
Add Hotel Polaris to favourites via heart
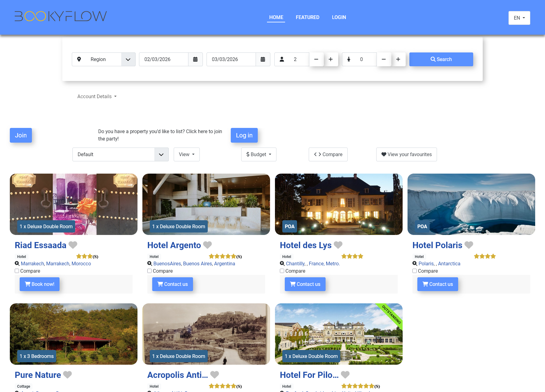tap(469, 245)
